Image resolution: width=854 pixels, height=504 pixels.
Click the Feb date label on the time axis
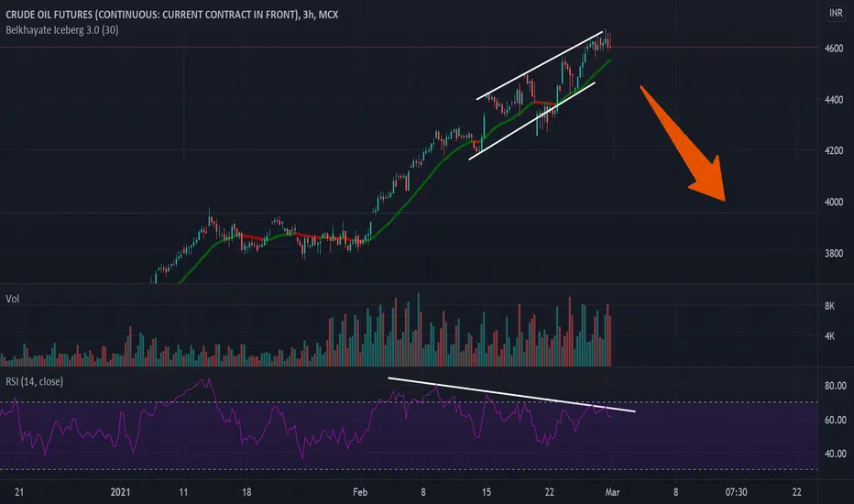coord(360,492)
